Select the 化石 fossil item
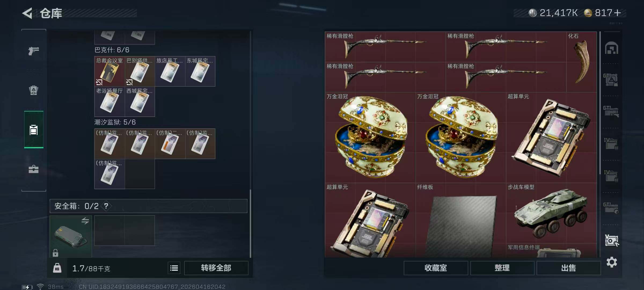 point(581,62)
